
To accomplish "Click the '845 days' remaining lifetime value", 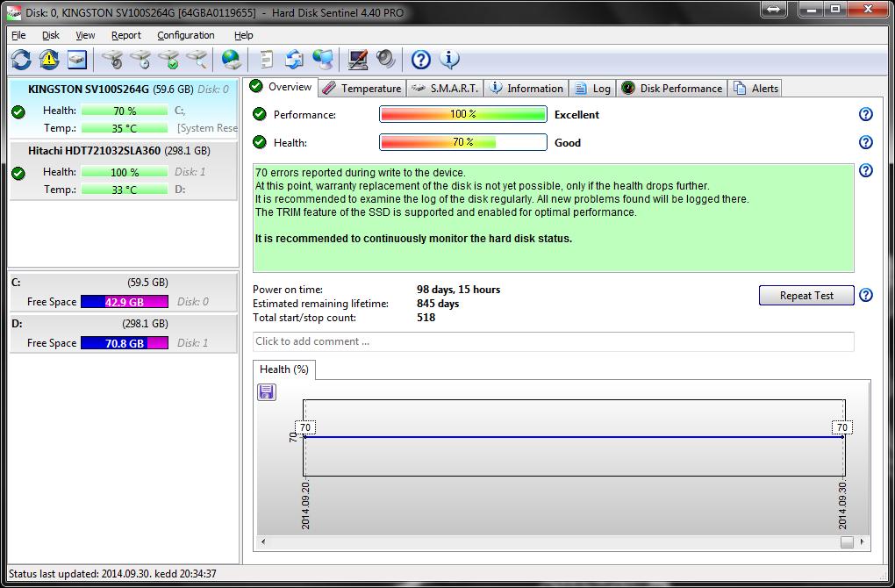I will coord(438,304).
